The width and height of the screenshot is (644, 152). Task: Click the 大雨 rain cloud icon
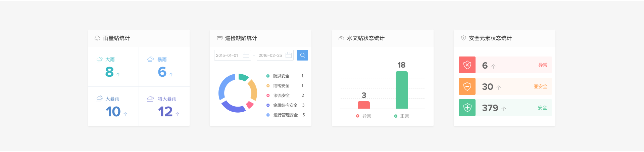pyautogui.click(x=100, y=60)
